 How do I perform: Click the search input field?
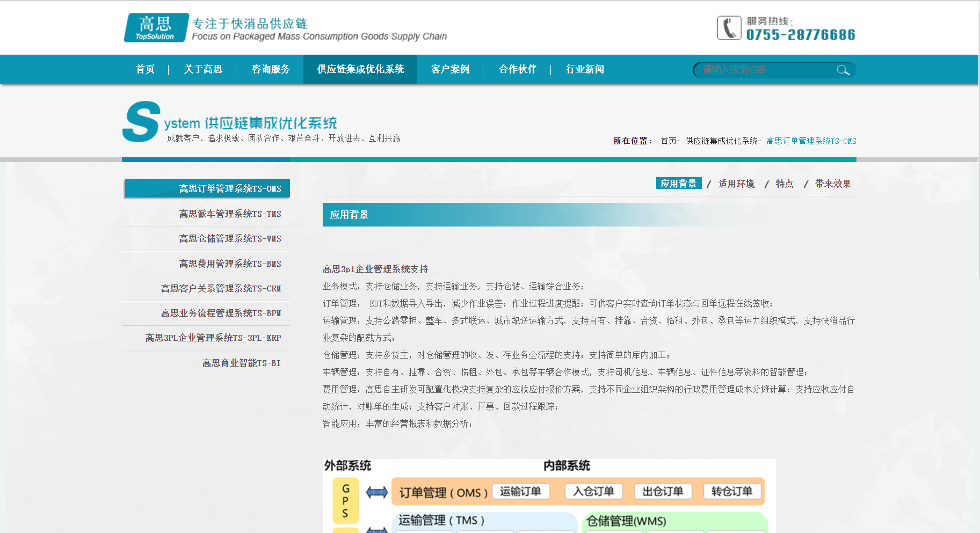coord(768,70)
